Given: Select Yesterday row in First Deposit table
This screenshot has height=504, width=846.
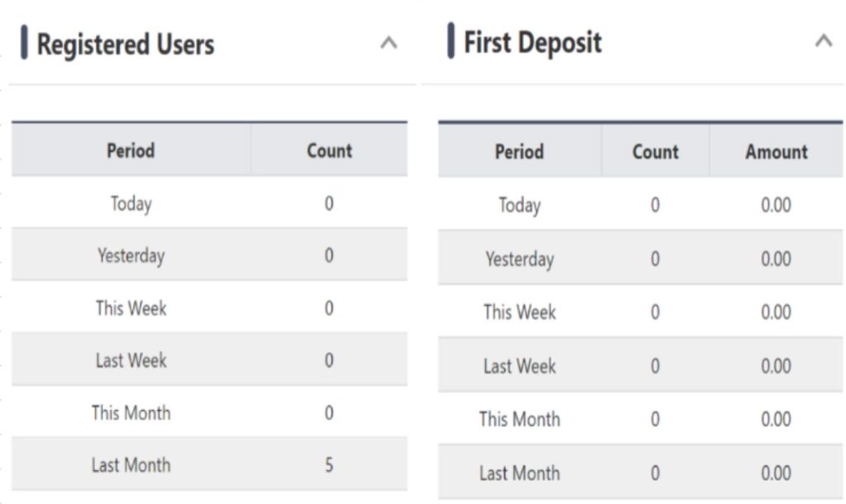Looking at the screenshot, I should 519,259.
